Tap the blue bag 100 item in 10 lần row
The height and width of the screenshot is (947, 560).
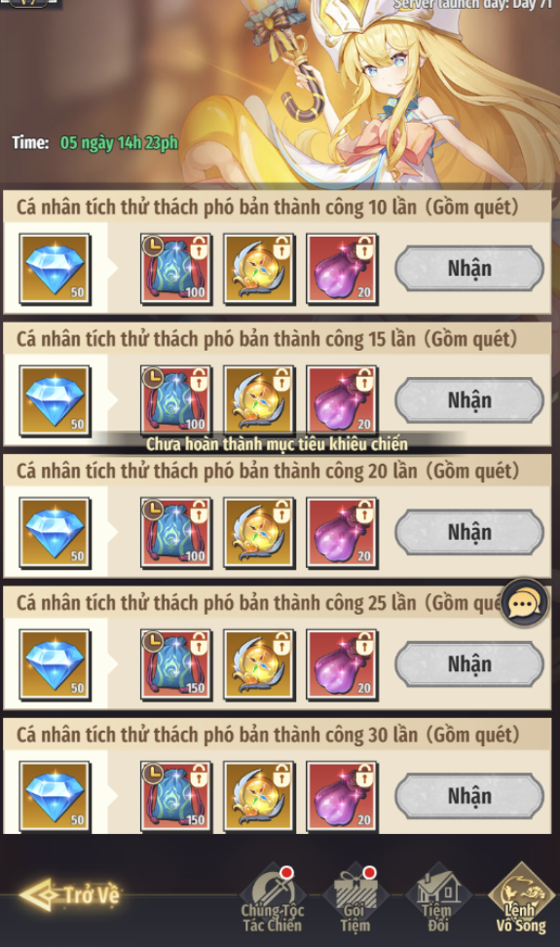point(176,269)
